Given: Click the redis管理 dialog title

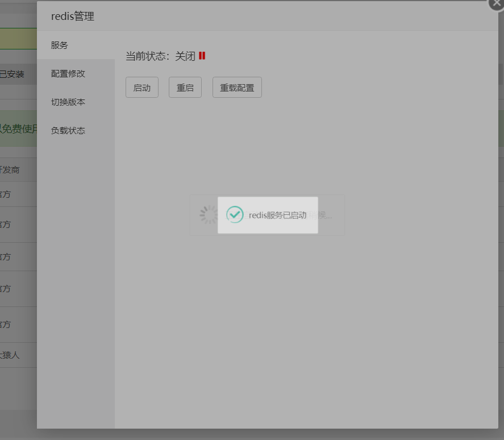Looking at the screenshot, I should click(x=73, y=16).
